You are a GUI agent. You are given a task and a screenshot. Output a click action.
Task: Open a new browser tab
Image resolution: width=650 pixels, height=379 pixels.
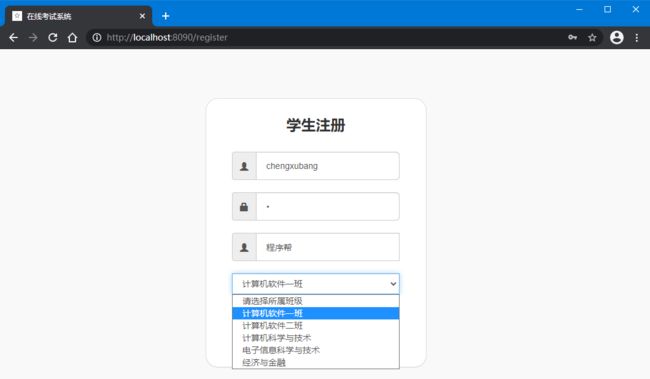166,16
